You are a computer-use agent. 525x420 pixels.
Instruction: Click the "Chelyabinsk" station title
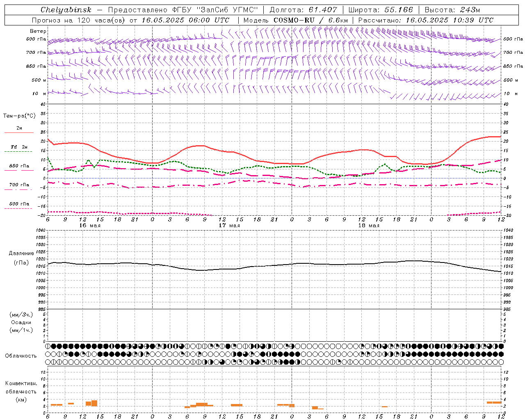click(x=66, y=10)
